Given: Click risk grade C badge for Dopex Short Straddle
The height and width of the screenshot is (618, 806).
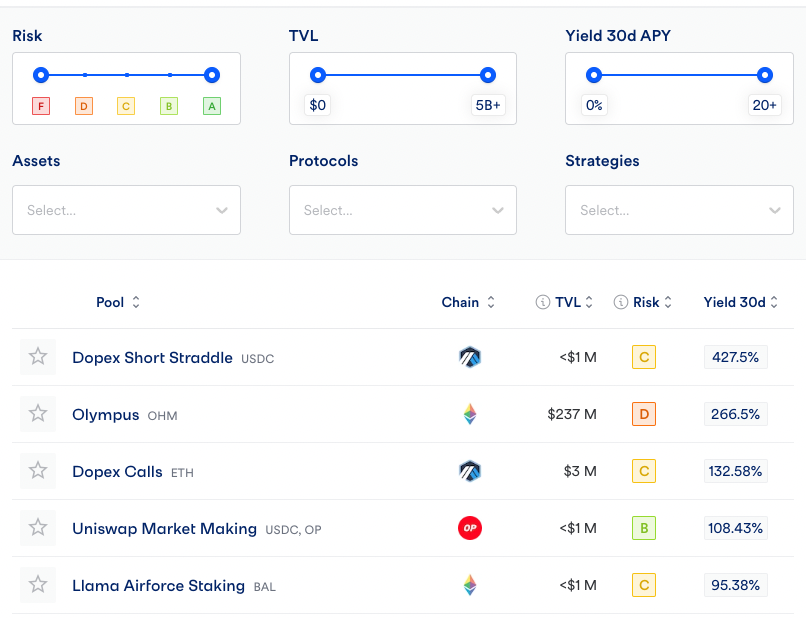Looking at the screenshot, I should [644, 357].
